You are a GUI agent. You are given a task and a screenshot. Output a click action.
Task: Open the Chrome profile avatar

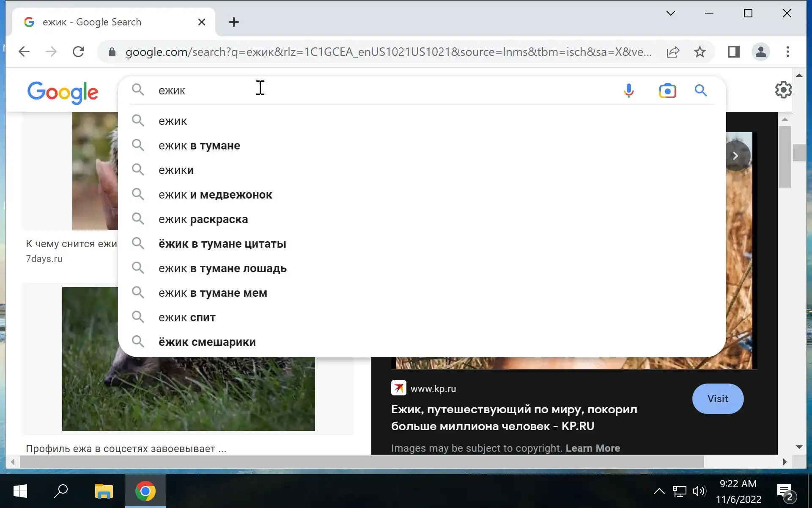tap(760, 52)
